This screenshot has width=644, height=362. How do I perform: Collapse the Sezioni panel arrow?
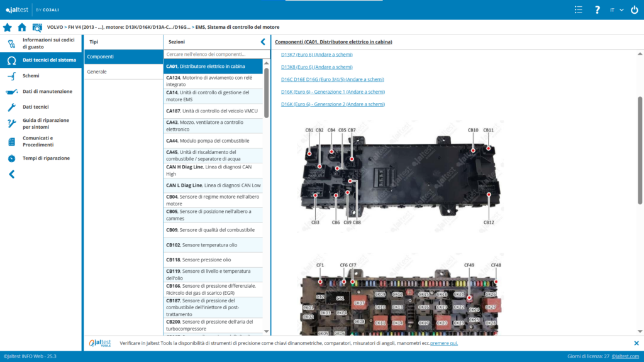point(263,41)
